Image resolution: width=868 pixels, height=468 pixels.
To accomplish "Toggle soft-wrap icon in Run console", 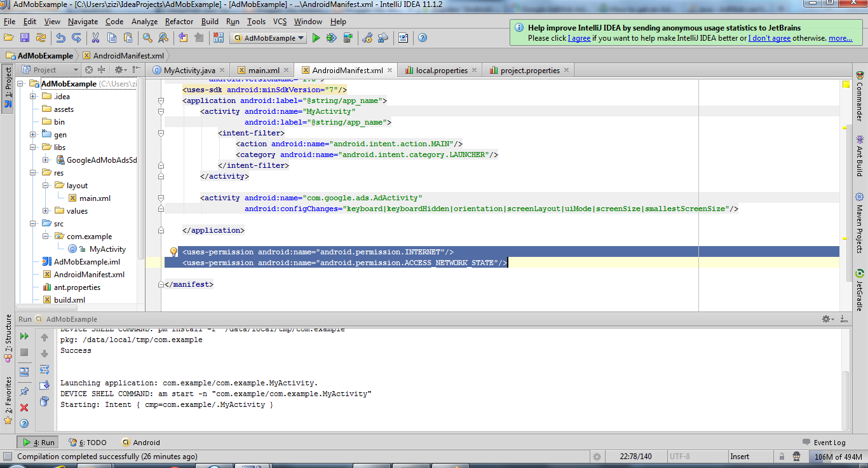I will [44, 369].
